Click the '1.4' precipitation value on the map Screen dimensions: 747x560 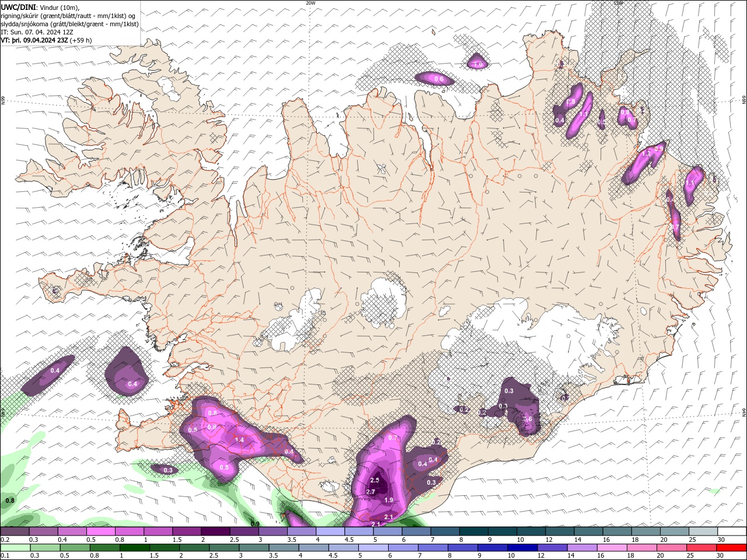pos(239,440)
